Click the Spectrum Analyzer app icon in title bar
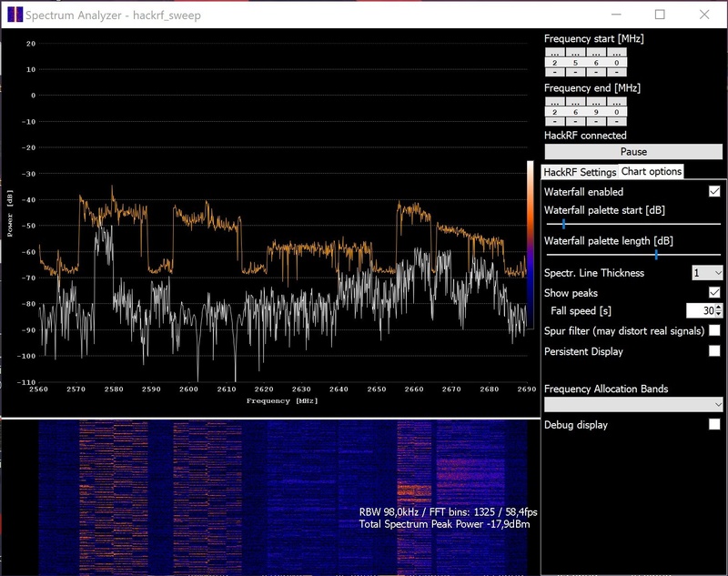The width and height of the screenshot is (728, 576). tap(15, 15)
